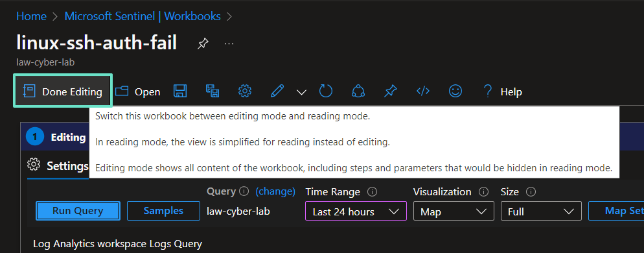The width and height of the screenshot is (644, 253).
Task: Click the pencil edit icon in toolbar
Action: coord(278,91)
